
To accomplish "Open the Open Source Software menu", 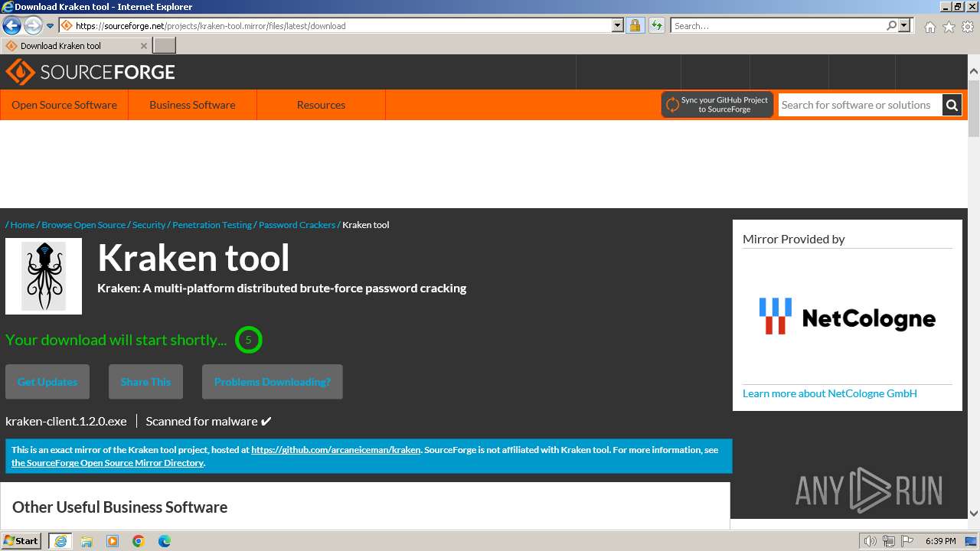I will [64, 105].
